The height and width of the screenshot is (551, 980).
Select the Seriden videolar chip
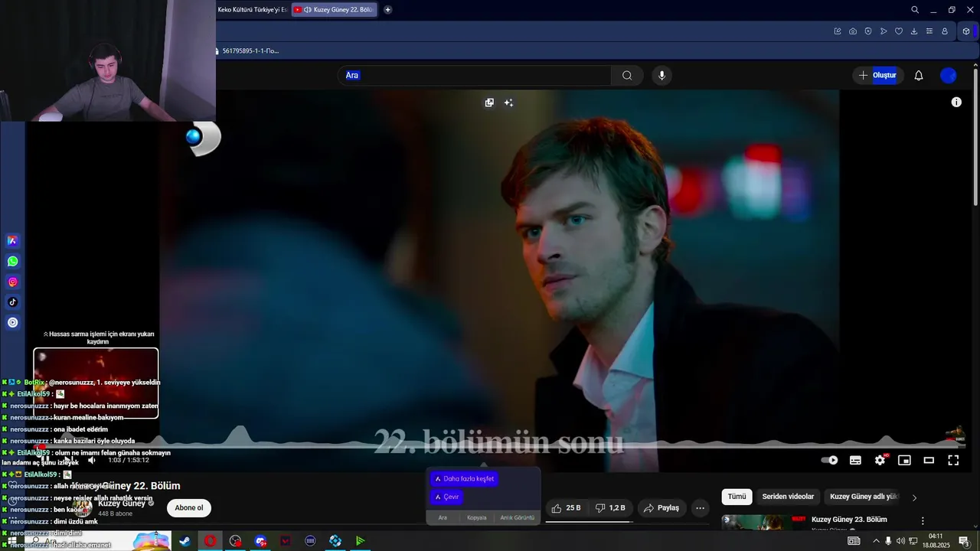788,497
